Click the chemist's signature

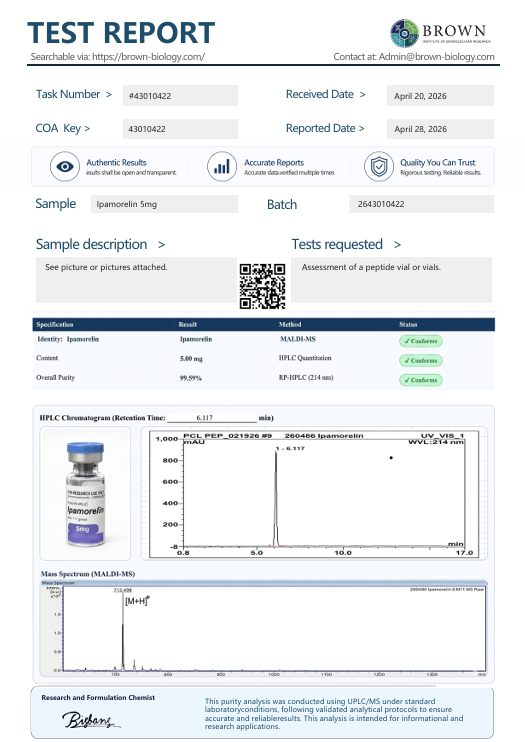[x=91, y=720]
